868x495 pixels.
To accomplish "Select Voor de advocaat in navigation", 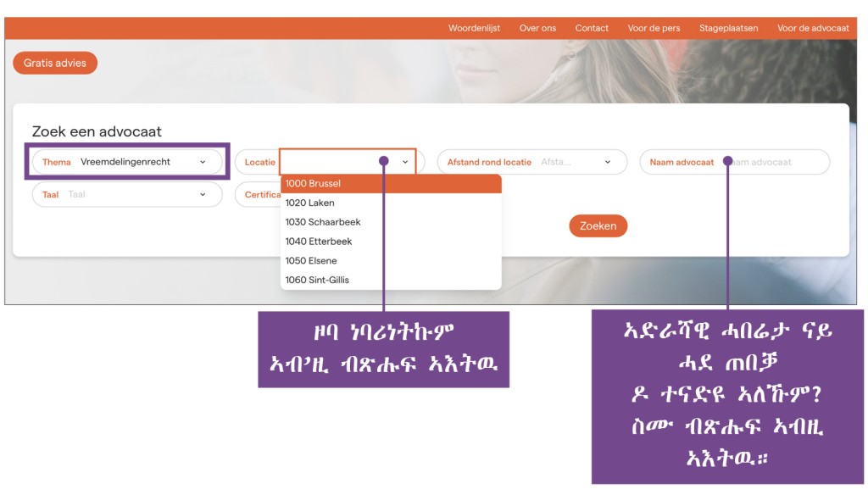I will point(813,28).
